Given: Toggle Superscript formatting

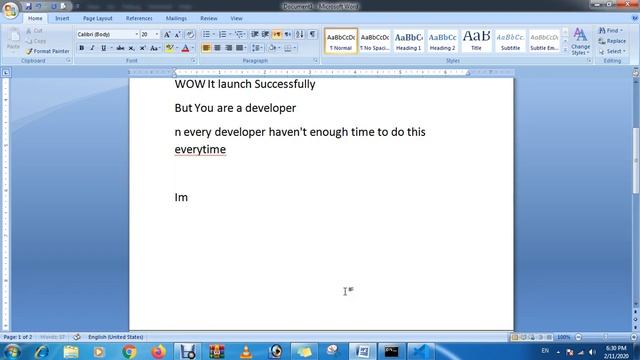Looking at the screenshot, I should coord(142,48).
